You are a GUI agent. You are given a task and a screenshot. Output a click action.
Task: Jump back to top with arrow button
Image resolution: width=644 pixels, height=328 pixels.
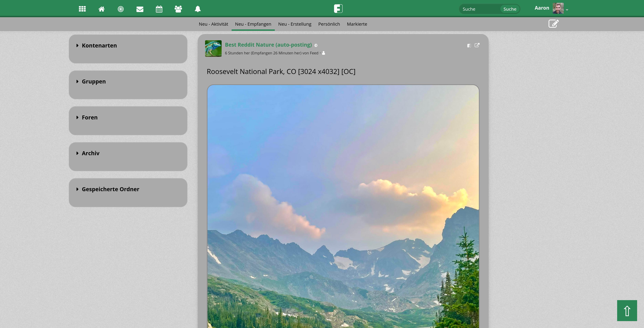pos(627,310)
